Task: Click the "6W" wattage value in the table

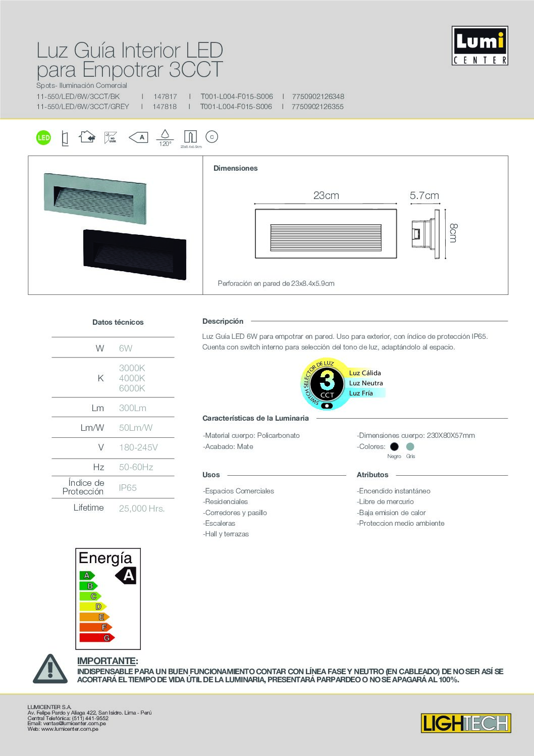Action: tap(126, 348)
